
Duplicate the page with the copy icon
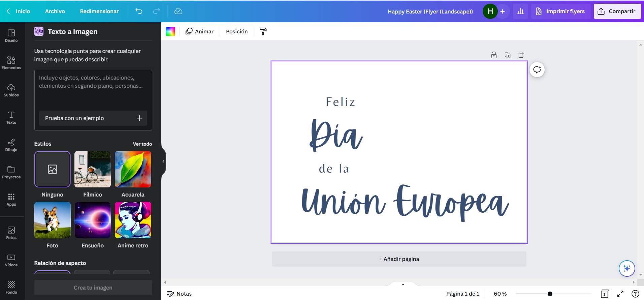point(508,55)
